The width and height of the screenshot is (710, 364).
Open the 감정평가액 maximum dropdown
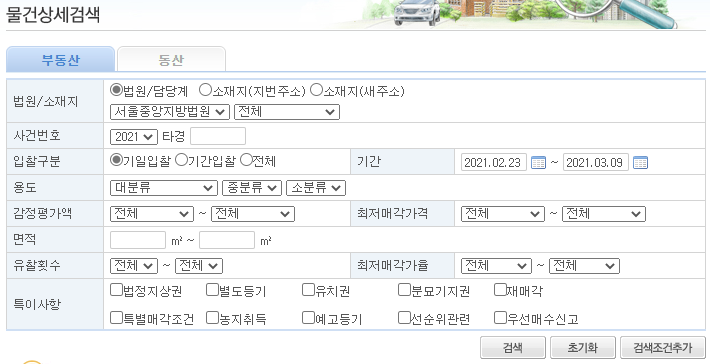[253, 214]
